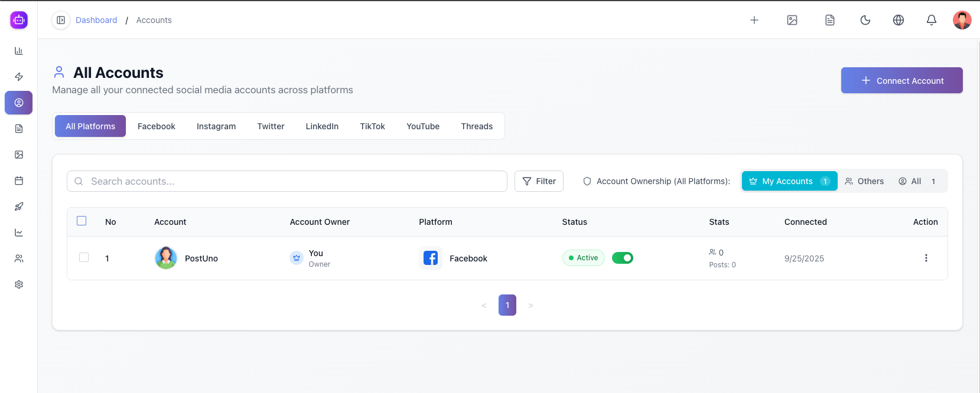Click the Connect Account button
980x393 pixels.
(x=901, y=80)
